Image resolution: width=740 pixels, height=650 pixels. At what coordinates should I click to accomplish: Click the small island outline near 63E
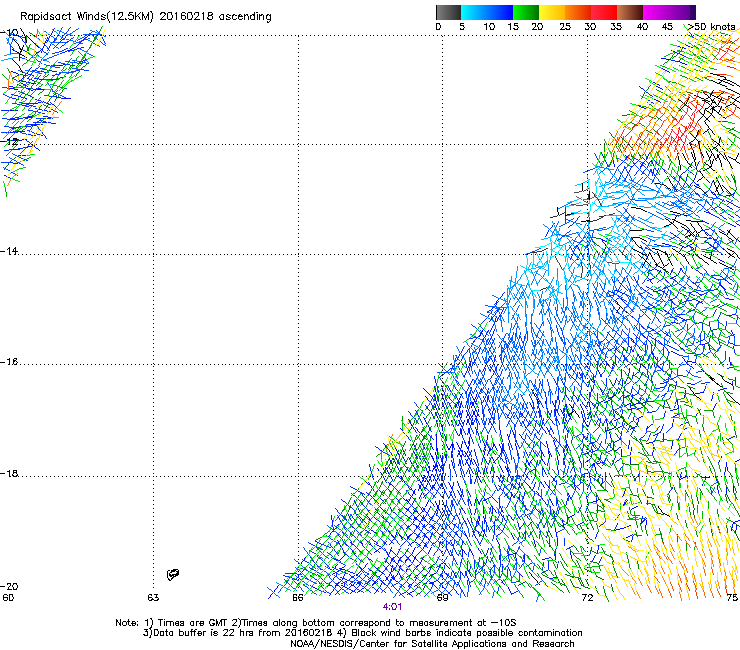tap(173, 574)
